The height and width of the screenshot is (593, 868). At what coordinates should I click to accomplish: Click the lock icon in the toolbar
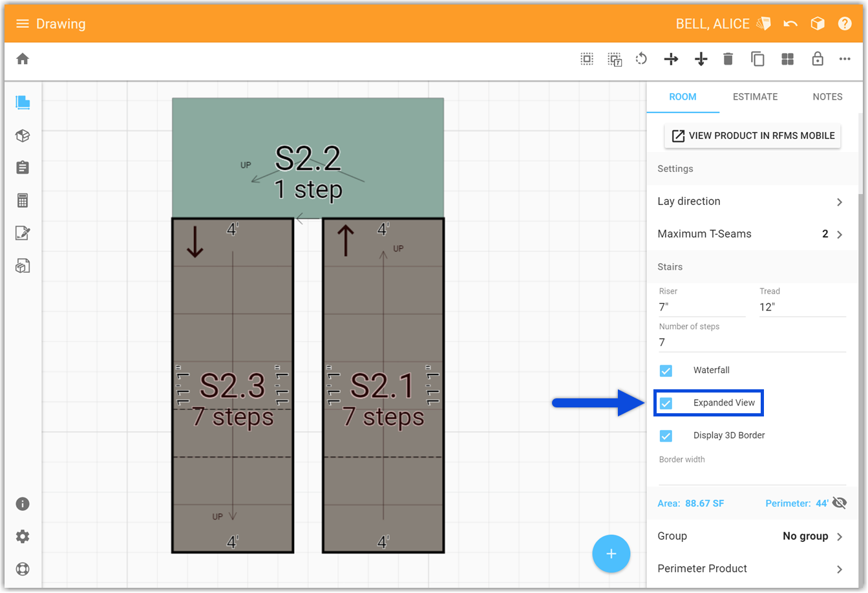coord(818,59)
